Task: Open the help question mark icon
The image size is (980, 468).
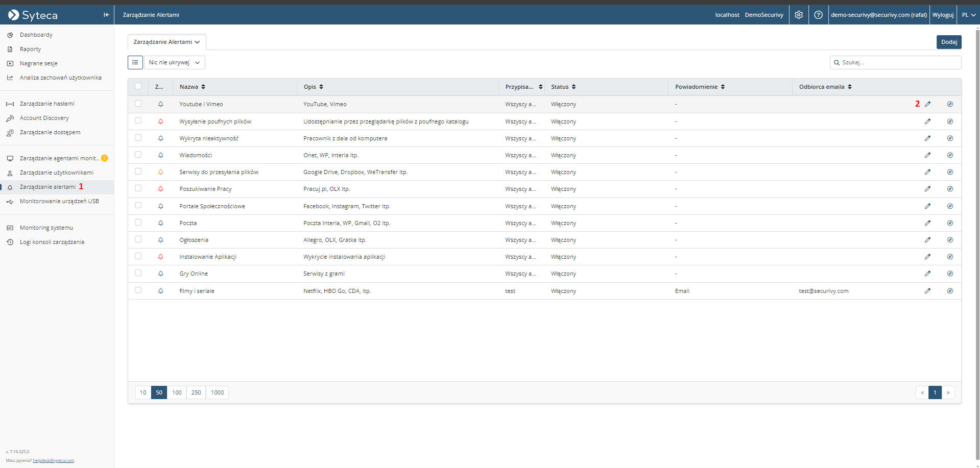Action: click(x=818, y=15)
